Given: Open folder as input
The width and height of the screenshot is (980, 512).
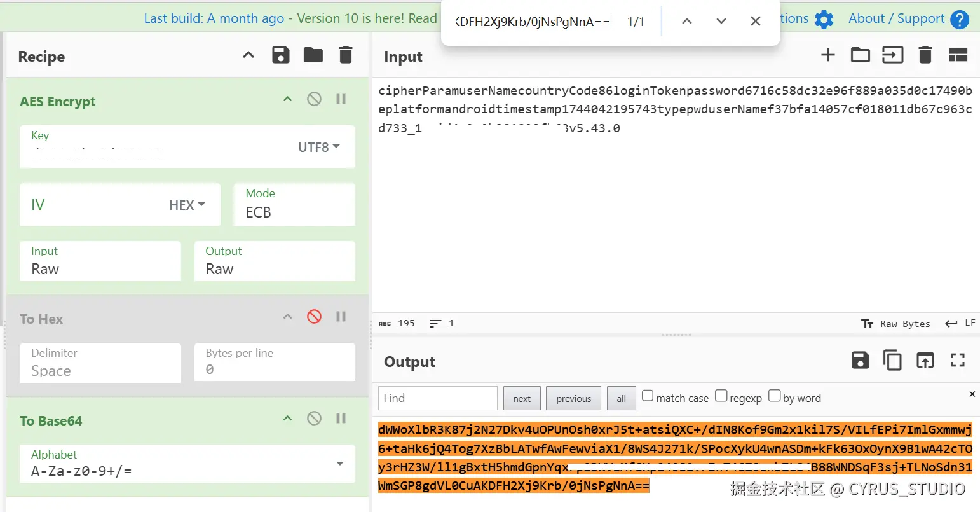Looking at the screenshot, I should click(x=861, y=55).
